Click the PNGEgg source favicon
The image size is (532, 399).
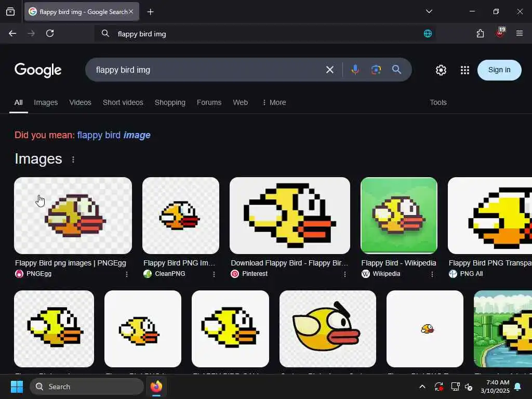click(x=19, y=274)
